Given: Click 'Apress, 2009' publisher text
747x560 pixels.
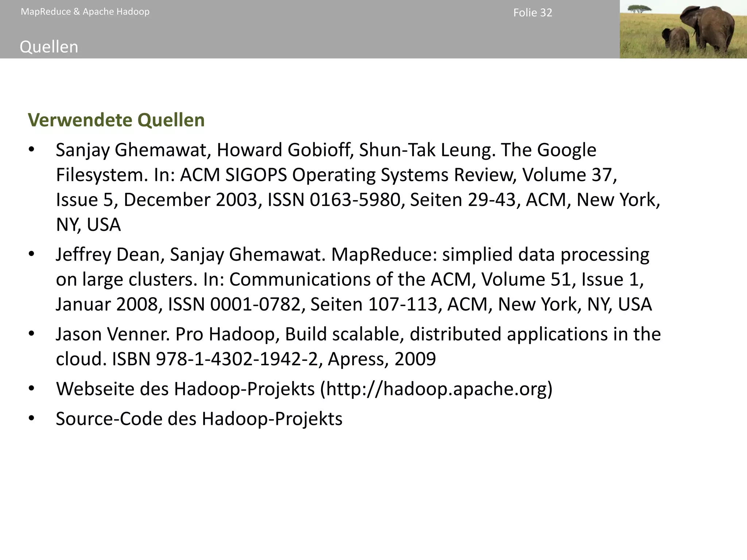Looking at the screenshot, I should click(382, 359).
